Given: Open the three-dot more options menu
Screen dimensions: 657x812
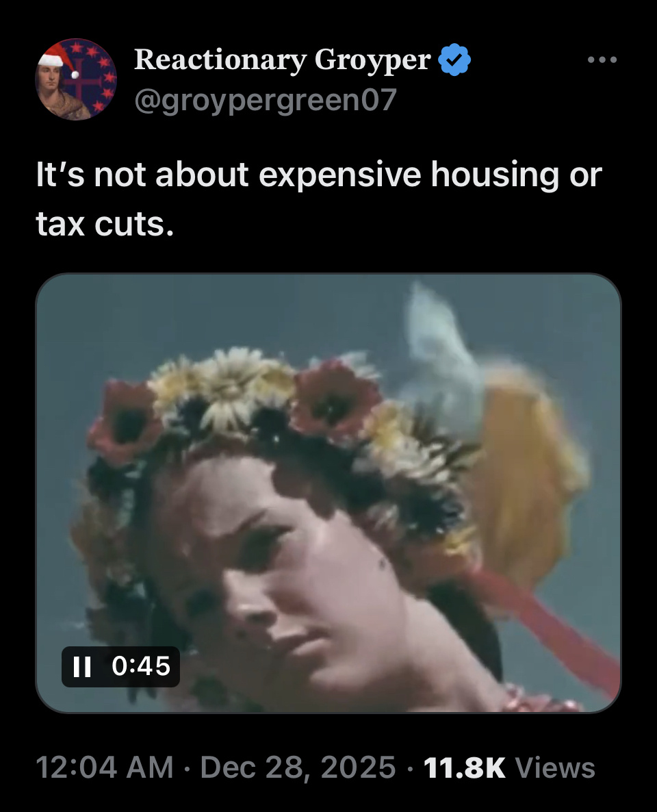Looking at the screenshot, I should click(x=602, y=60).
